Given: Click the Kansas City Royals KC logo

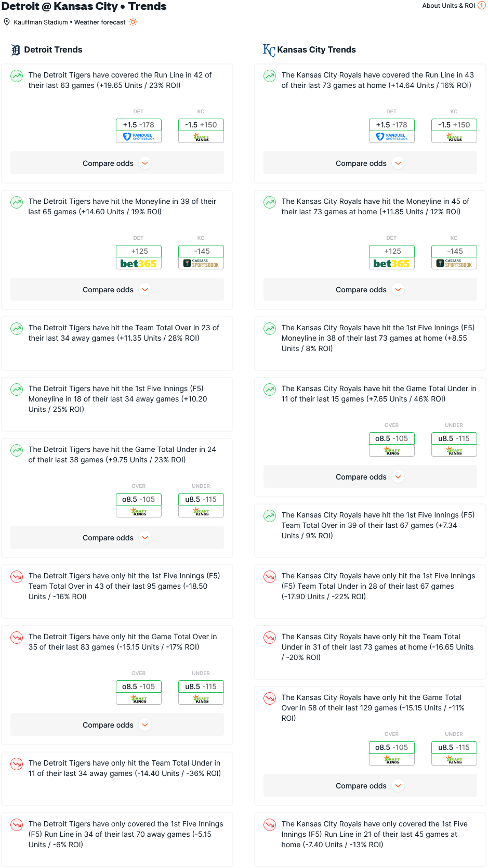Looking at the screenshot, I should pos(269,50).
